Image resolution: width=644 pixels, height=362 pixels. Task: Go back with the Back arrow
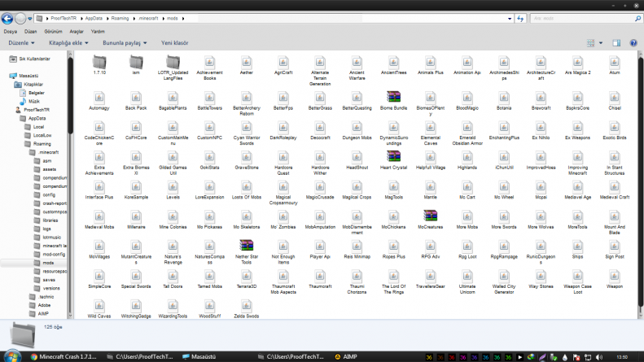(x=7, y=19)
